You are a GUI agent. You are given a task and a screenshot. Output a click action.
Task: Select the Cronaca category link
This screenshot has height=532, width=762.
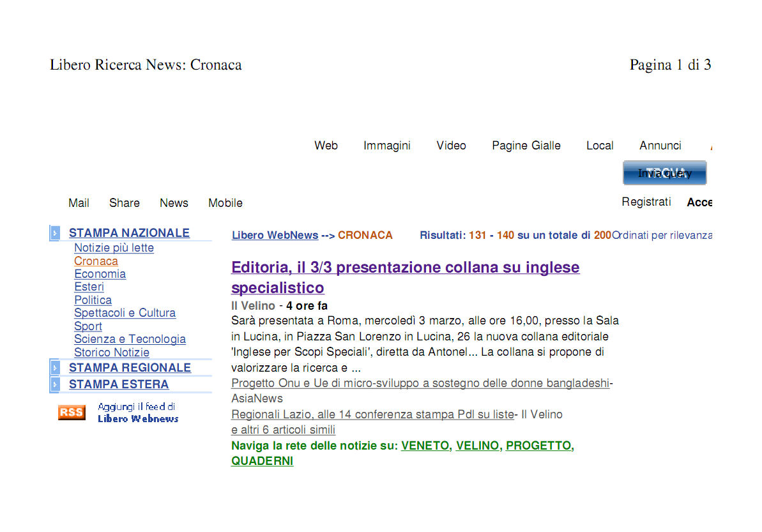pyautogui.click(x=96, y=261)
